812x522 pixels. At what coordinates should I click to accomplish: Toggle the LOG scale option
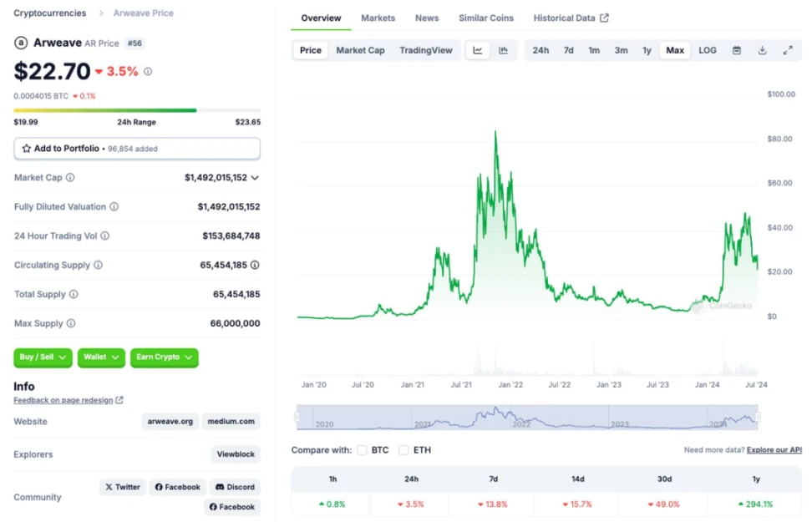click(x=708, y=50)
